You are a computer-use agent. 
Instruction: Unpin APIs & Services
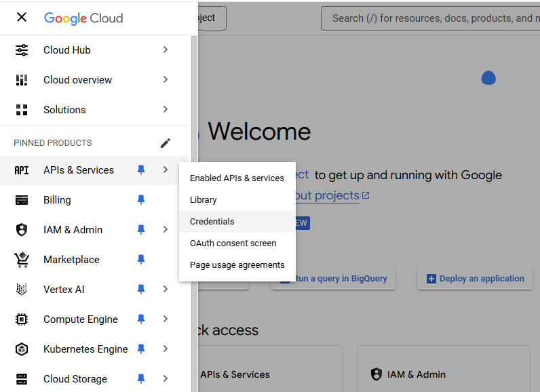(x=141, y=170)
